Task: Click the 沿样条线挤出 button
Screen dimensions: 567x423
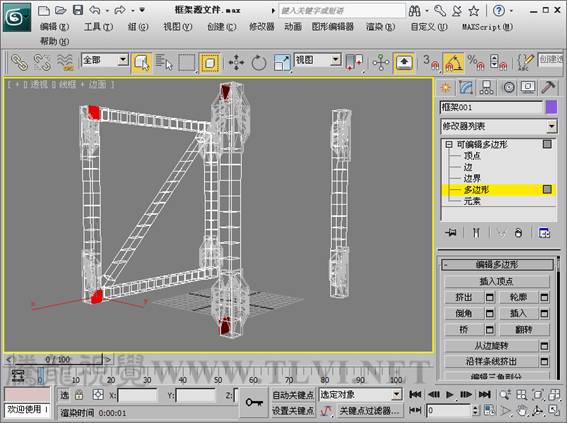Action: pyautogui.click(x=491, y=361)
